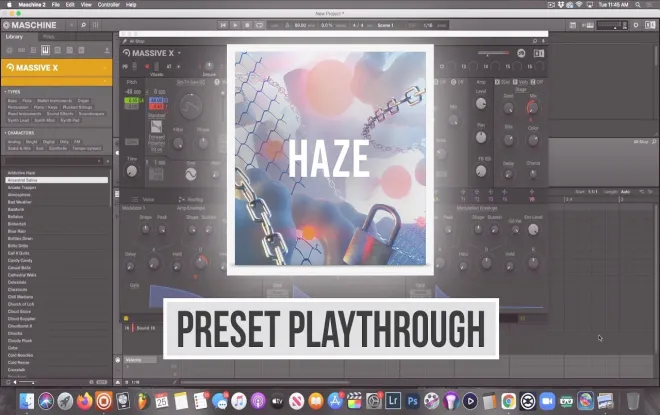Select the FM character tag
The height and width of the screenshot is (415, 660).
click(x=77, y=142)
